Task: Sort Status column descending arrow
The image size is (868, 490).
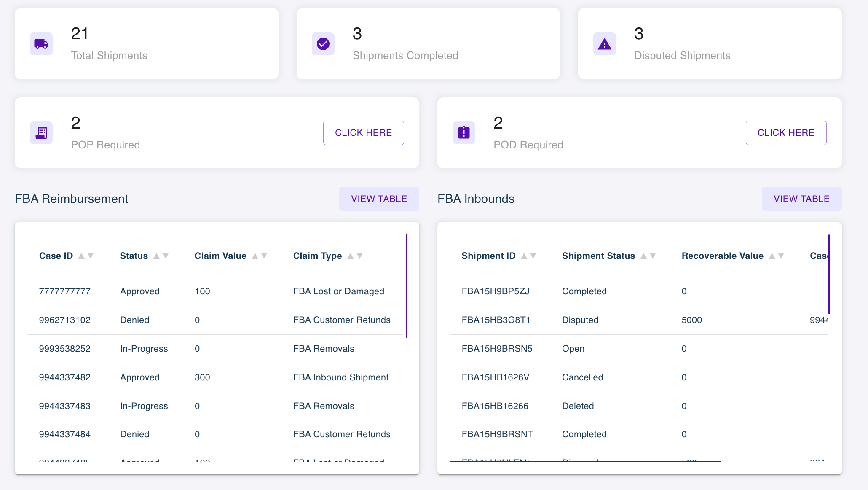Action: coord(166,256)
